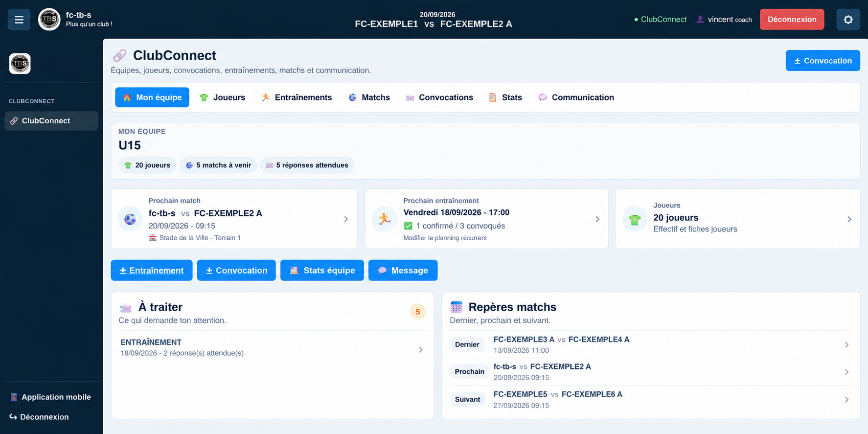
Task: Open settings via the gear icon
Action: 848,20
